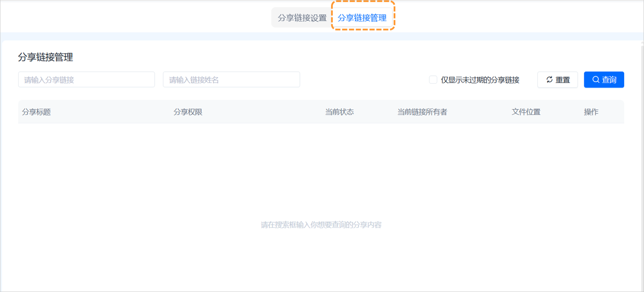The image size is (644, 292).
Task: Select the 分享链接管理 tab
Action: coord(362,18)
